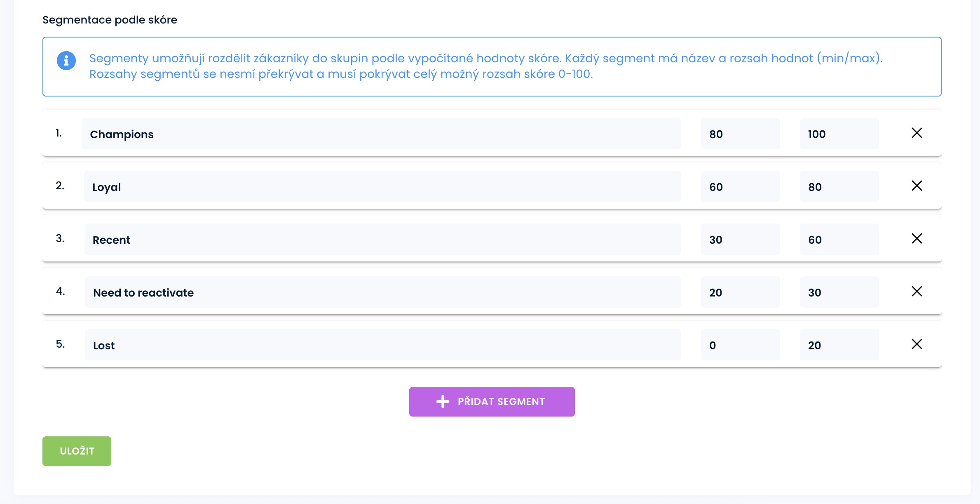
Task: Edit Lost segment minimum value 0
Action: coord(740,345)
